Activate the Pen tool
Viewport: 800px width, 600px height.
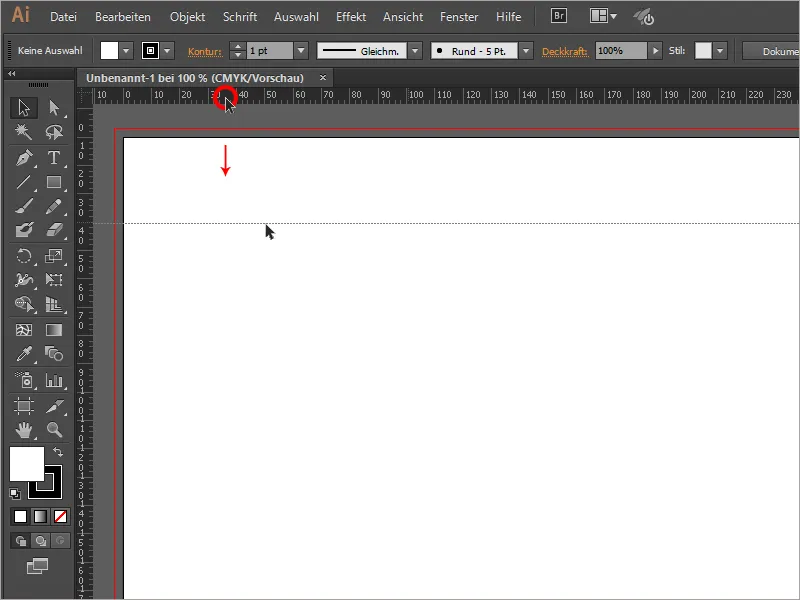[x=21, y=156]
